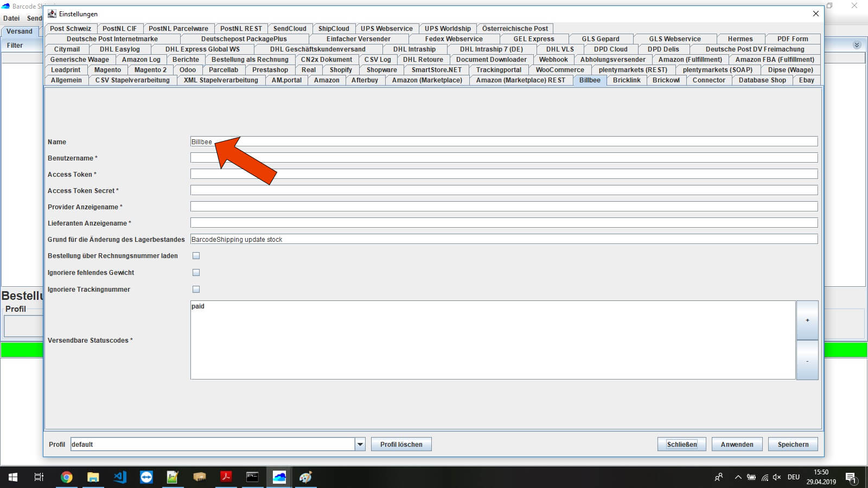The width and height of the screenshot is (868, 488).
Task: Open the BarcodeShipping cloud taskbar icon
Action: point(279,477)
